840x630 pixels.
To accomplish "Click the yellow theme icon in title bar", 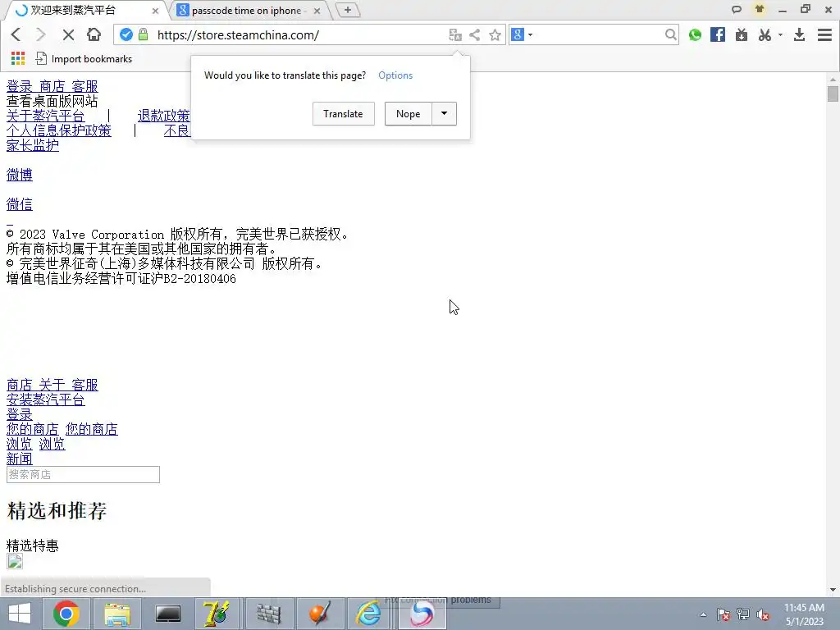I will click(759, 9).
